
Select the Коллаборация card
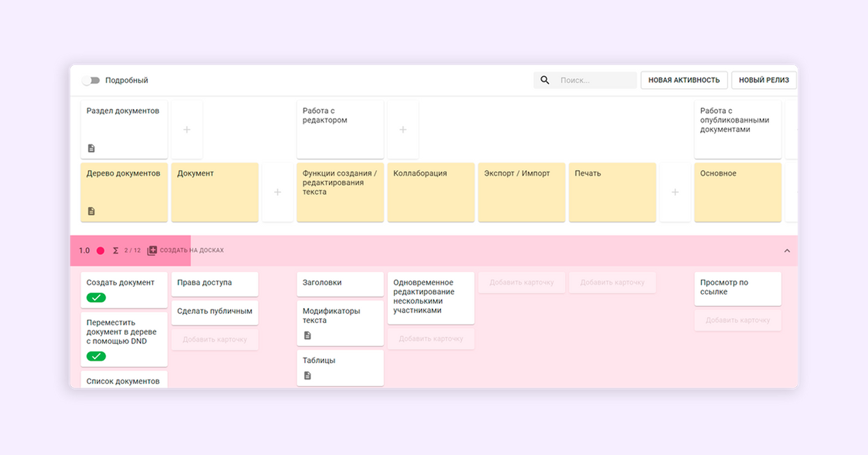point(431,192)
